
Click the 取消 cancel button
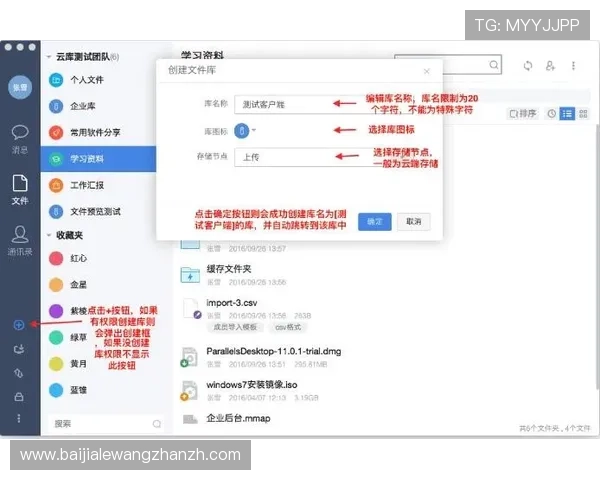pos(414,222)
